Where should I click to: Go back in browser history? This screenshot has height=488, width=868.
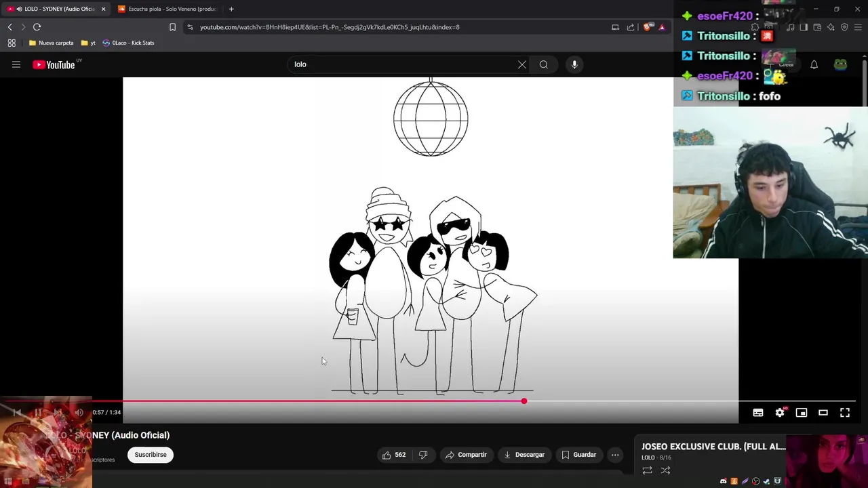(x=9, y=27)
